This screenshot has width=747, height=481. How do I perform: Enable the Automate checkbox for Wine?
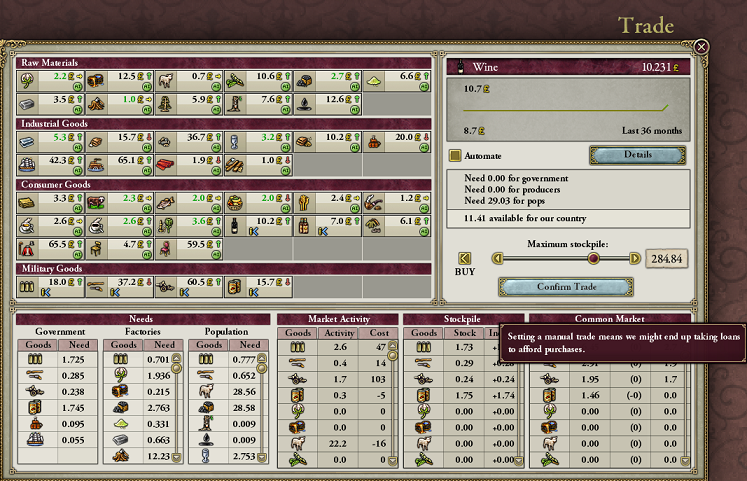[455, 156]
